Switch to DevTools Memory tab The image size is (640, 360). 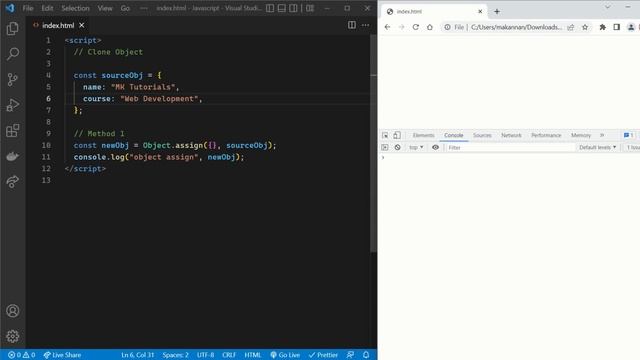[581, 135]
